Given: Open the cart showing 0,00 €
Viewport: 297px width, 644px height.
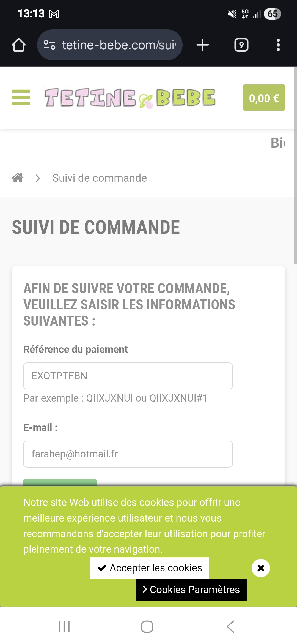Looking at the screenshot, I should coord(264,98).
